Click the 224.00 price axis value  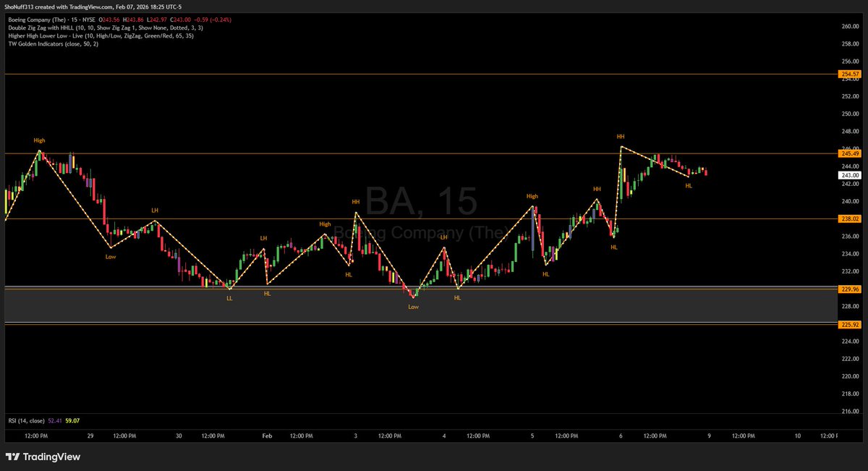pos(850,341)
